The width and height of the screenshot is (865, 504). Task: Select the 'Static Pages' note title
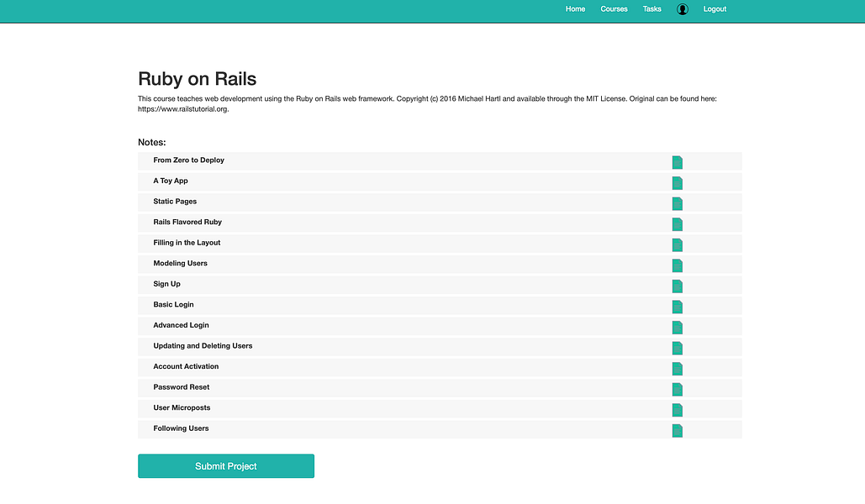pyautogui.click(x=175, y=202)
